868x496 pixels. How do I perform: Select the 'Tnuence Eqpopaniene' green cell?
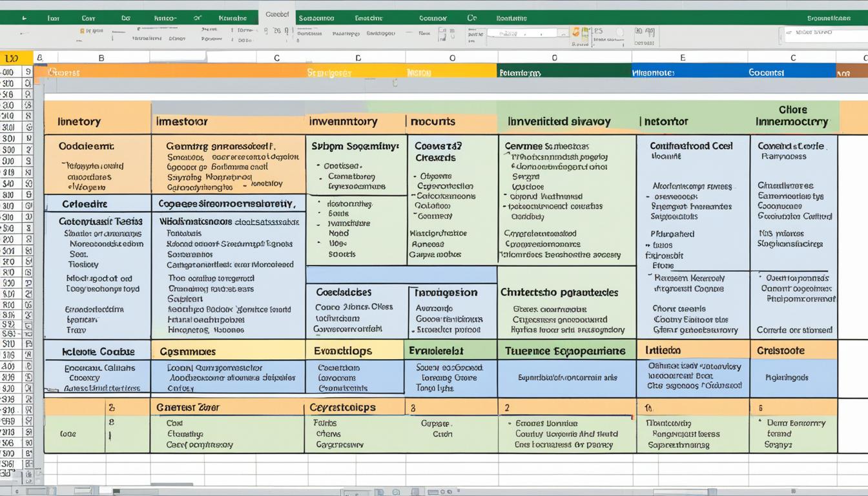coord(566,351)
